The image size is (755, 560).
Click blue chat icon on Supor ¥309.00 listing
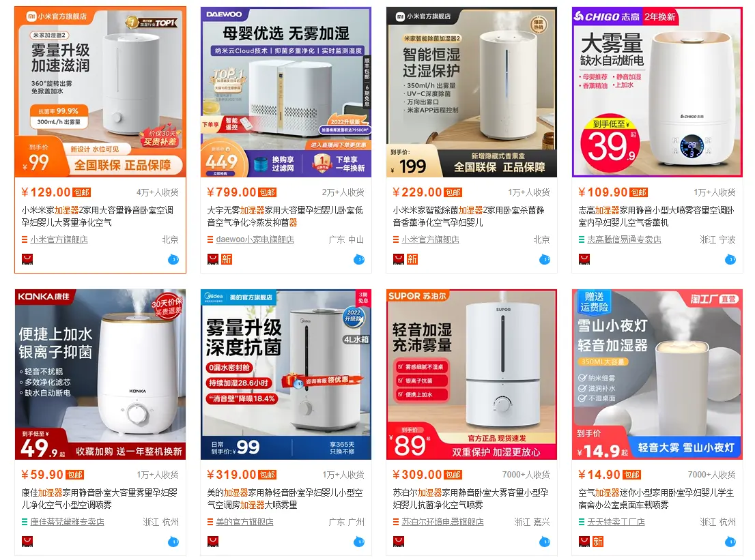coord(545,542)
